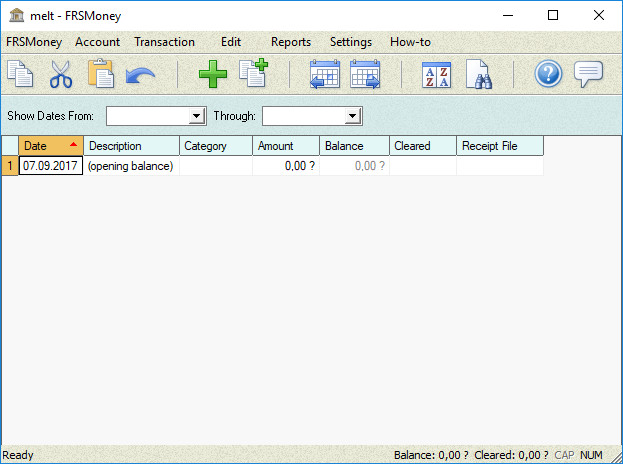Click the Cut scissors icon

(x=61, y=74)
